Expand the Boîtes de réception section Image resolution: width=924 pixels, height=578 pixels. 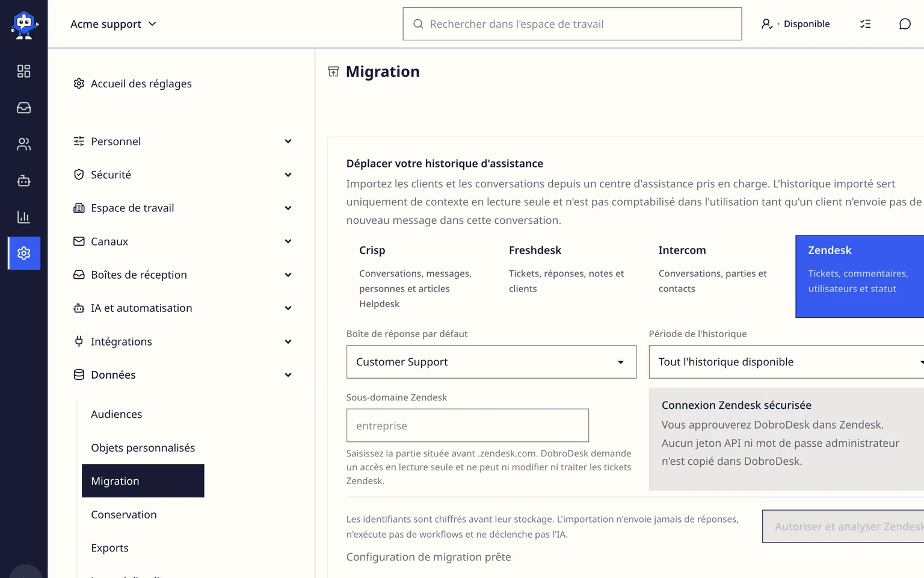[x=182, y=275]
